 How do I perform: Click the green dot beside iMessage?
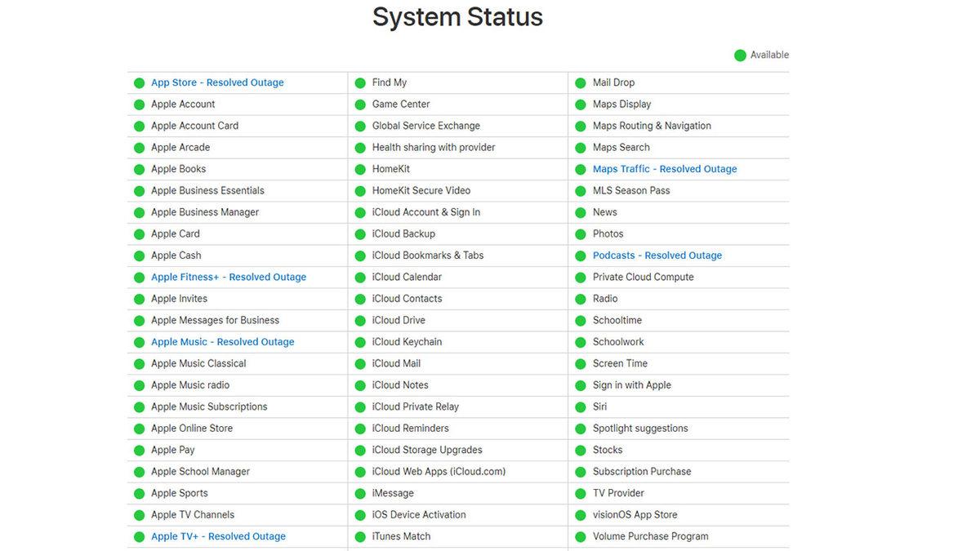coord(359,493)
